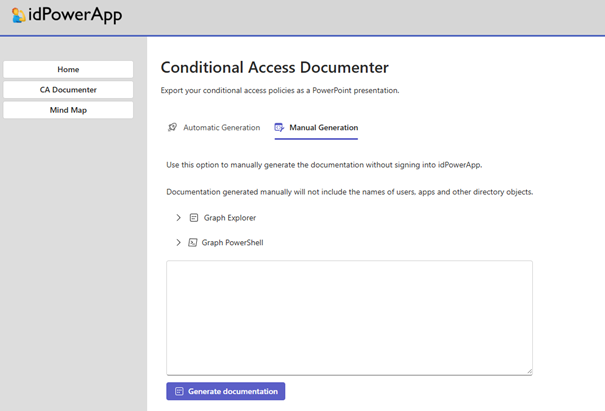Viewport: 605px width, 411px height.
Task: Click the idPowerApp title text
Action: 74,16
